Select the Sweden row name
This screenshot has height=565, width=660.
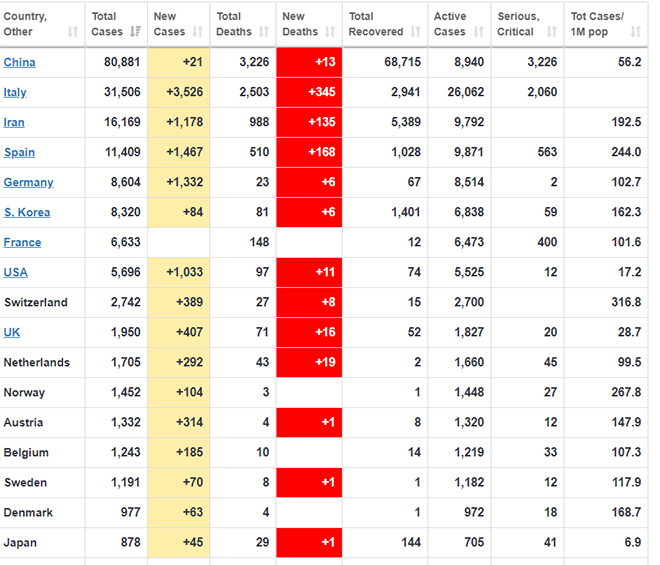point(25,482)
